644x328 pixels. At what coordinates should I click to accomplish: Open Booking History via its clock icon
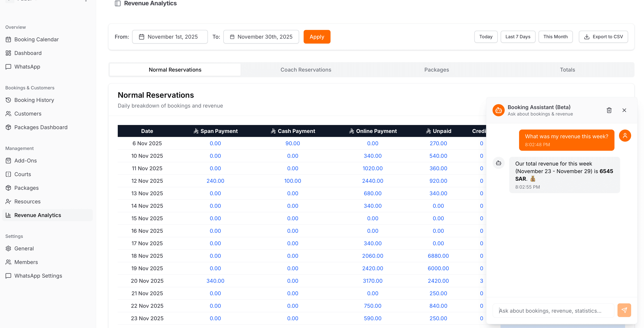tap(8, 100)
